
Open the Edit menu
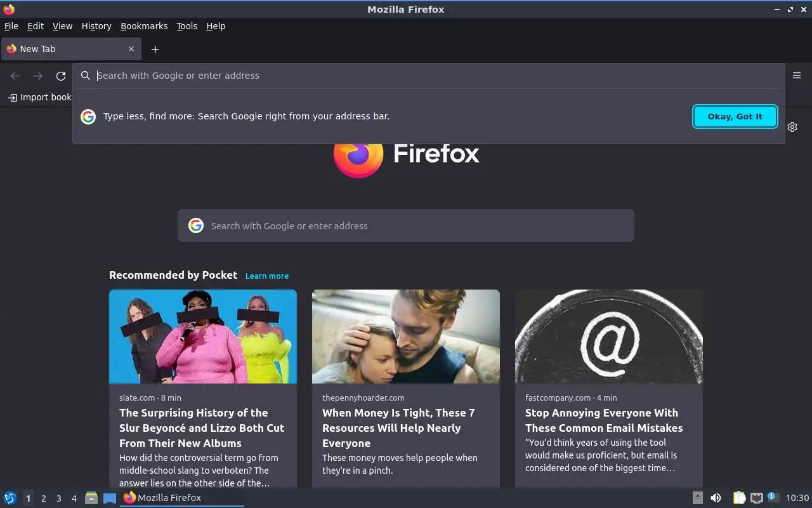point(36,26)
